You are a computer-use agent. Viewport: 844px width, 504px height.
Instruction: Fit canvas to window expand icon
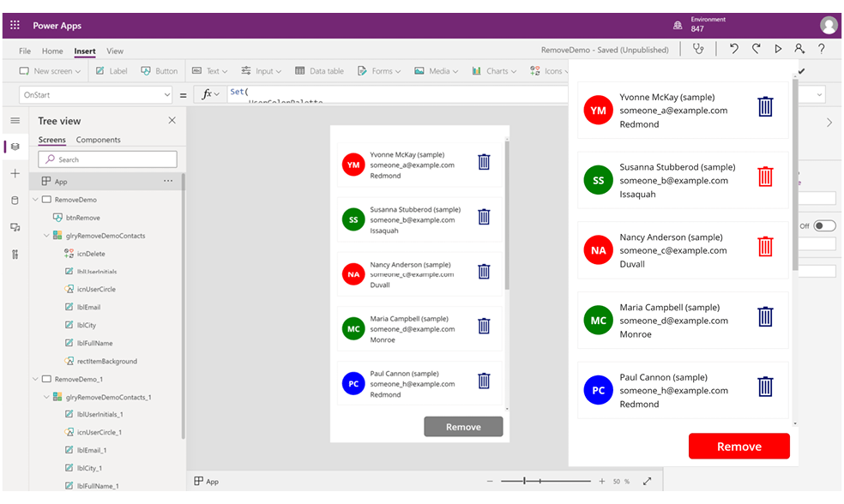point(647,482)
